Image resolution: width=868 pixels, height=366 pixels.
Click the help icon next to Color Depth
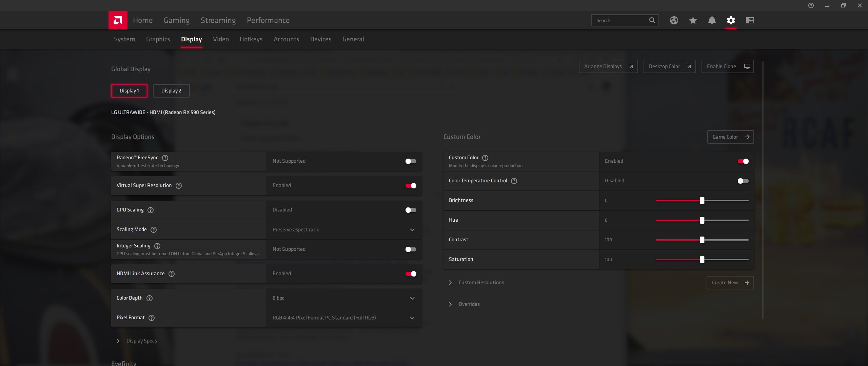150,298
